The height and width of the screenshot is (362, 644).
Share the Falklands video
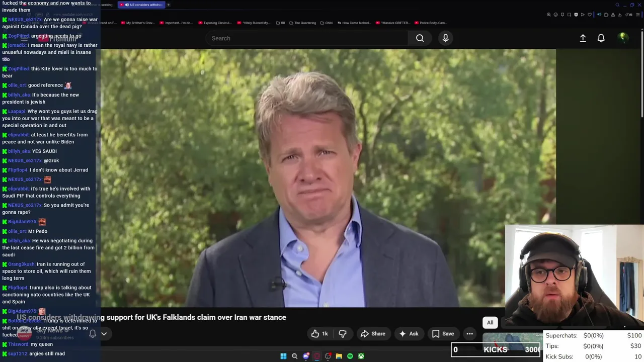[x=373, y=334]
